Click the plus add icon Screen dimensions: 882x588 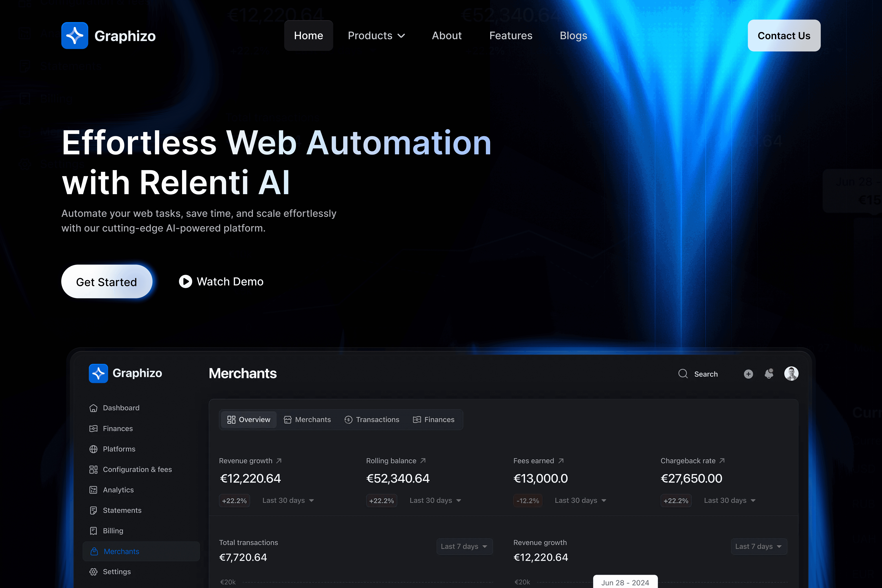tap(748, 374)
